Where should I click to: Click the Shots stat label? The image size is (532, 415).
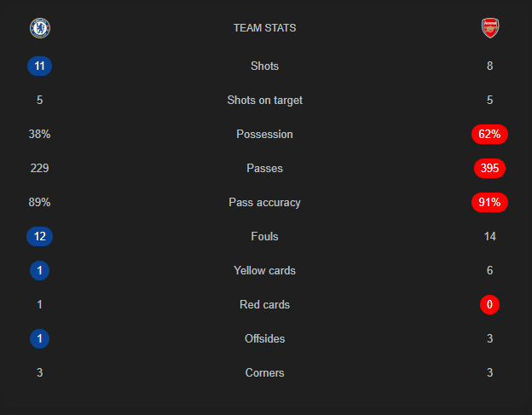click(265, 66)
